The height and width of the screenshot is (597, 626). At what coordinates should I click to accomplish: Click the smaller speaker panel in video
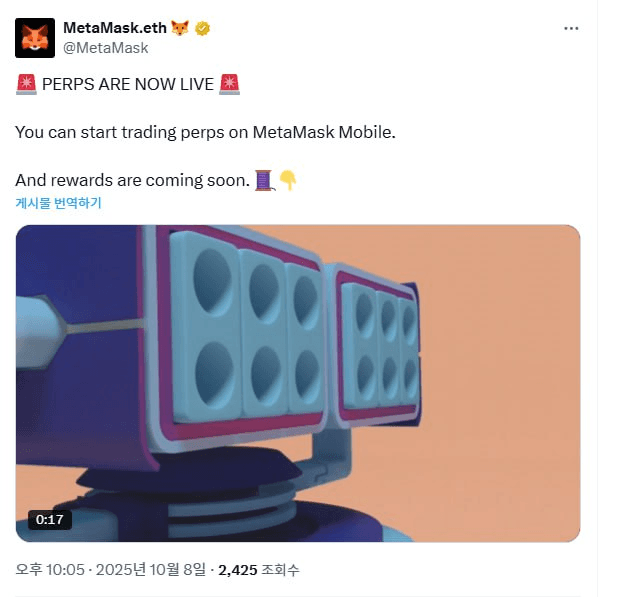pos(377,345)
